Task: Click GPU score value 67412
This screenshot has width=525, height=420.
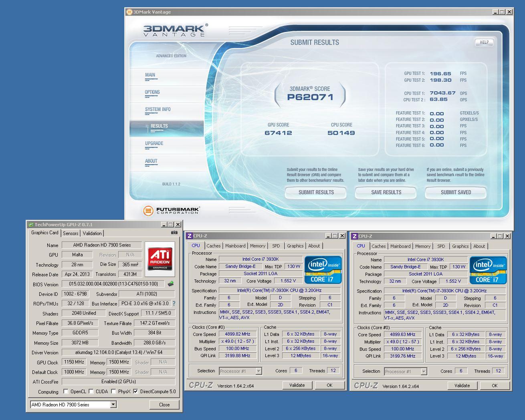Action: [278, 133]
